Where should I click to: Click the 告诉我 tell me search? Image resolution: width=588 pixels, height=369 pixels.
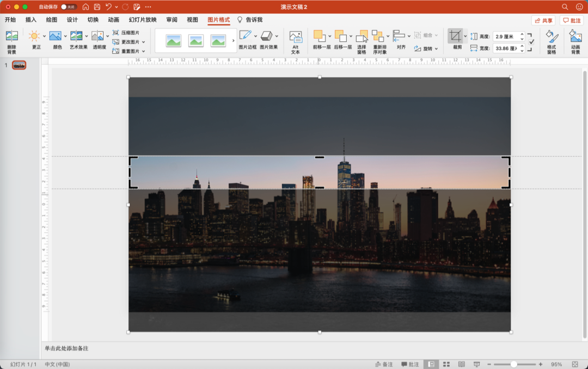click(250, 20)
